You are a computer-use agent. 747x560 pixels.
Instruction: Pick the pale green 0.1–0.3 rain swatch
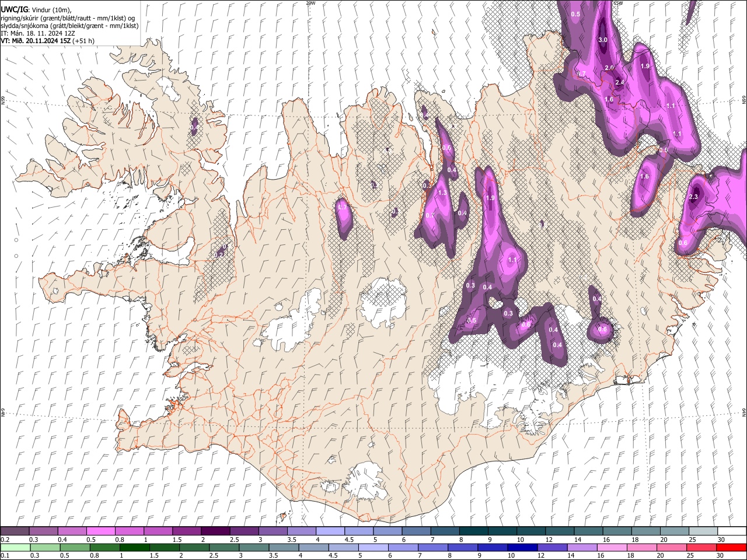[15, 548]
